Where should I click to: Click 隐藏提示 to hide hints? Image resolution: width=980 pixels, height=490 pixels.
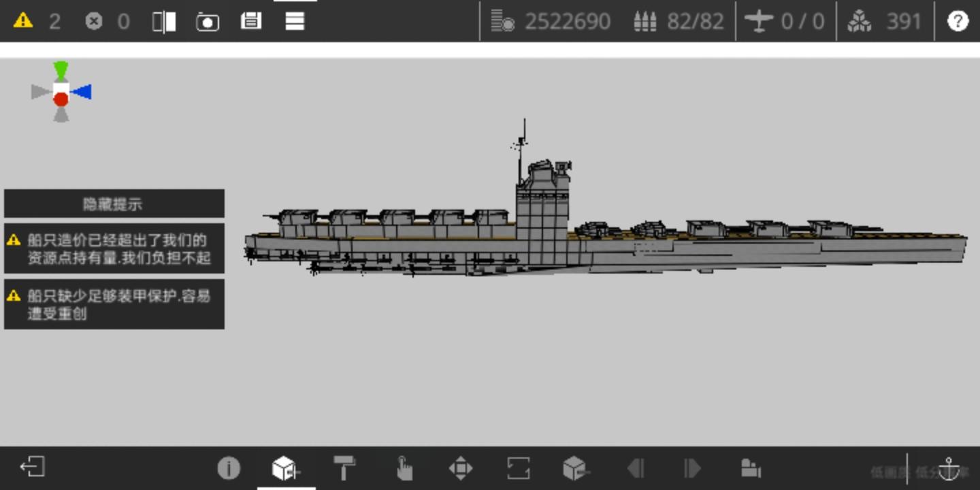[x=114, y=203]
